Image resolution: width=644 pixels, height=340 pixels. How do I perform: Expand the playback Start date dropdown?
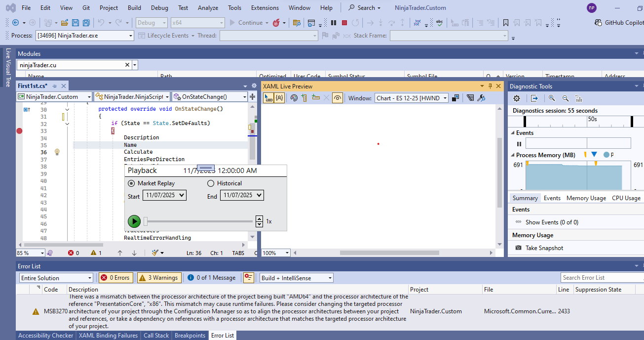point(181,195)
